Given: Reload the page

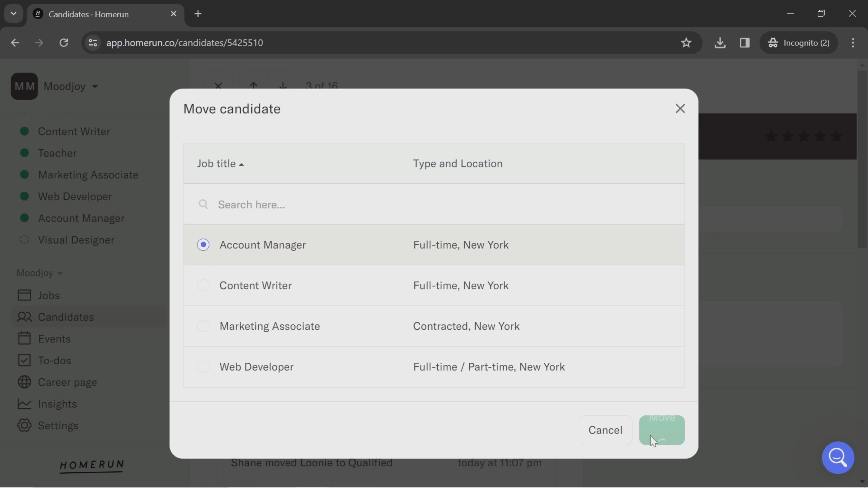Looking at the screenshot, I should [64, 43].
